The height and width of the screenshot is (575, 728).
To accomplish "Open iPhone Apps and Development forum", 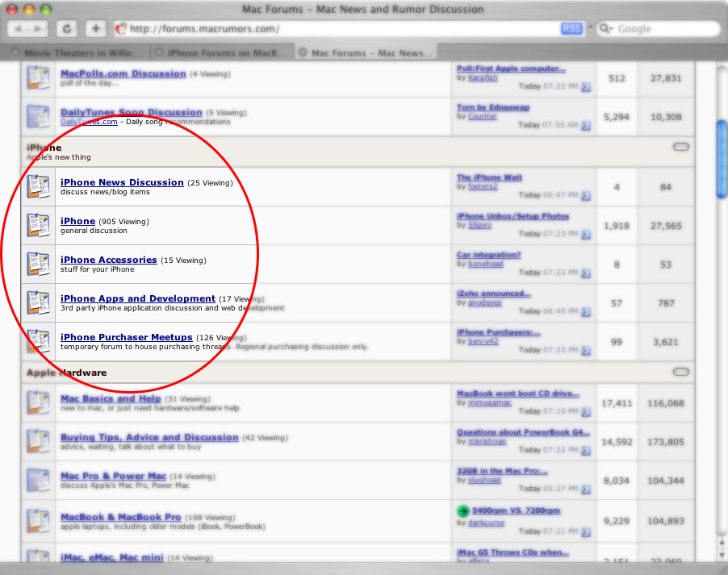I will (x=138, y=298).
